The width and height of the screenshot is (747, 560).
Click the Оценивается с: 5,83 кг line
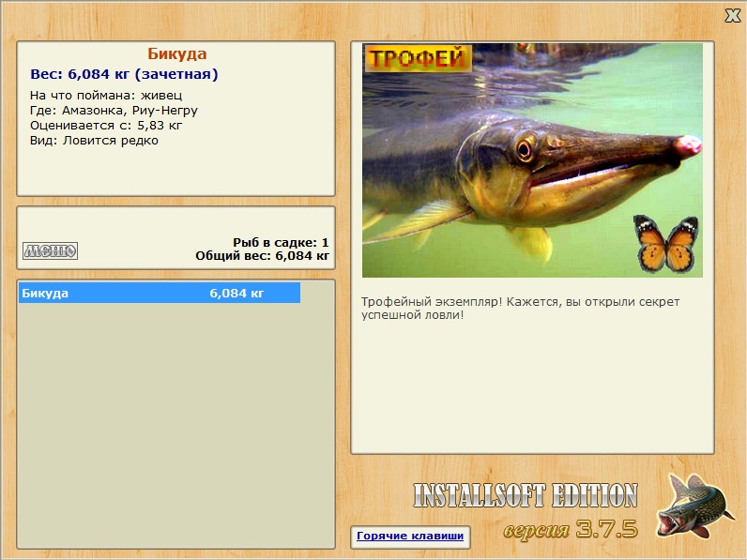(106, 126)
